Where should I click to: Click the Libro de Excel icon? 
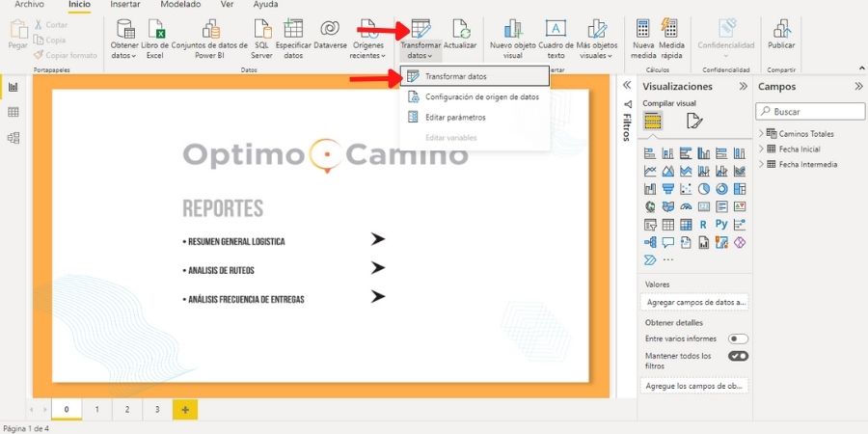click(154, 30)
